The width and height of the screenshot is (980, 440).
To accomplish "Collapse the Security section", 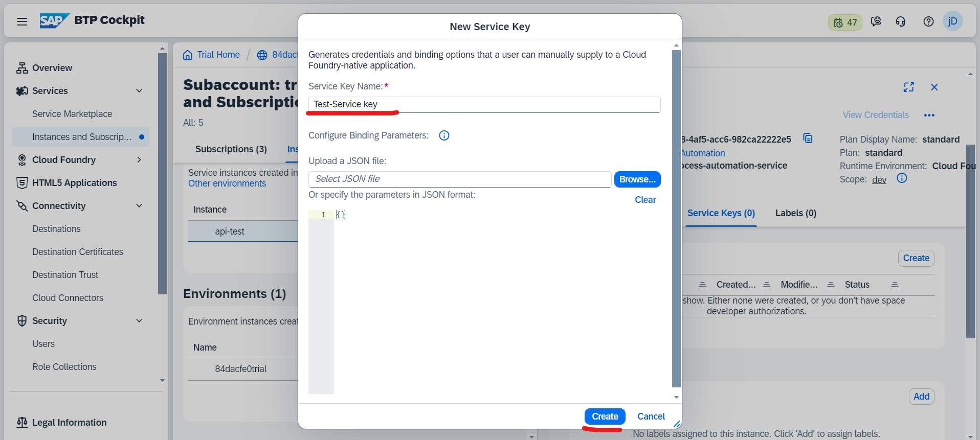I will click(x=139, y=321).
